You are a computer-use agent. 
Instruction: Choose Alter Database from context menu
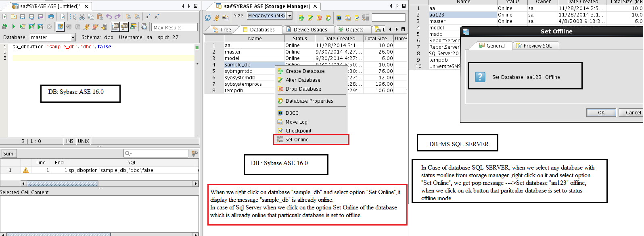tap(311, 80)
